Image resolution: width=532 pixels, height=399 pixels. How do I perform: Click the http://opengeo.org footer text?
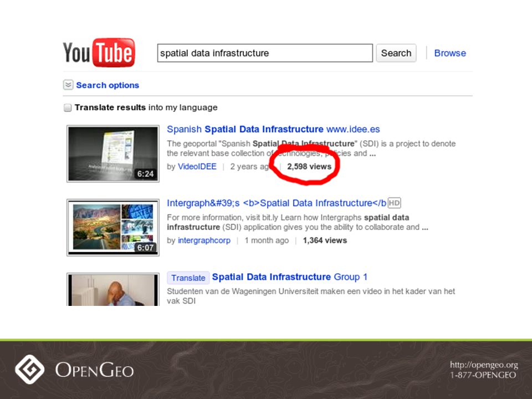click(484, 365)
